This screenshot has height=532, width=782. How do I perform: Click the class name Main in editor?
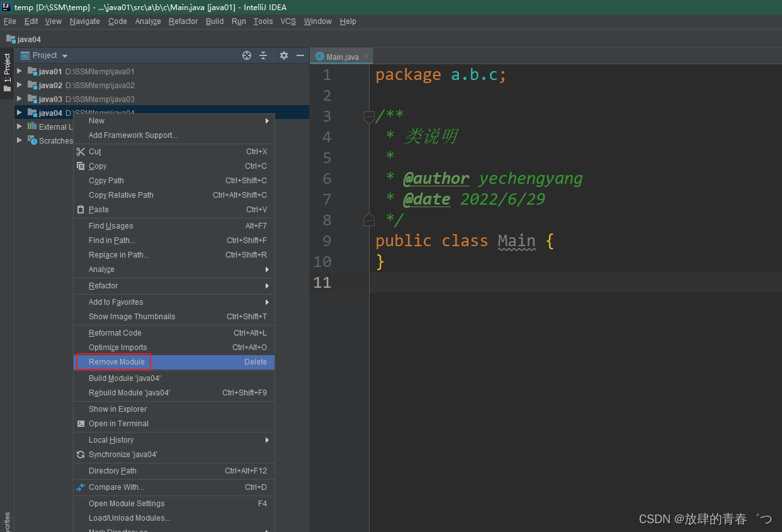pos(516,241)
